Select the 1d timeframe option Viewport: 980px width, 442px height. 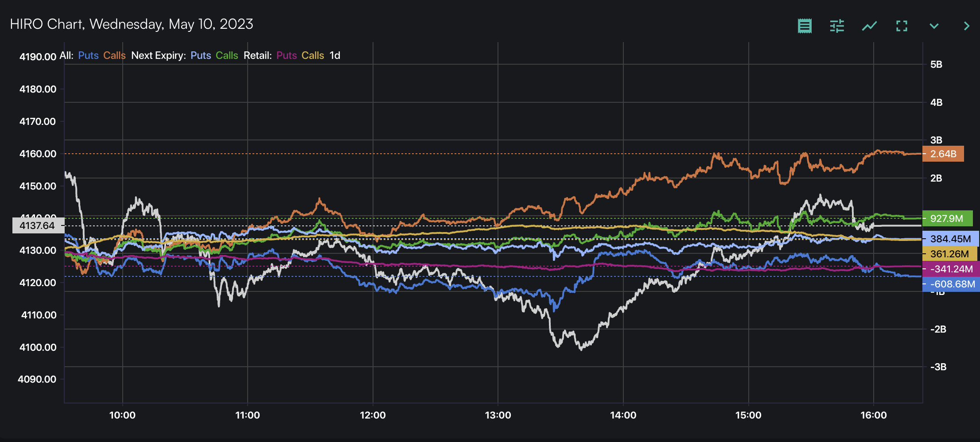click(x=335, y=55)
